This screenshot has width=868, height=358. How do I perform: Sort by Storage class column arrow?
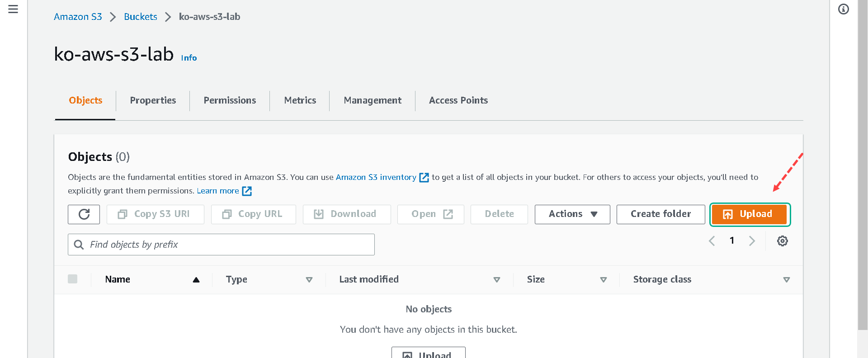787,280
